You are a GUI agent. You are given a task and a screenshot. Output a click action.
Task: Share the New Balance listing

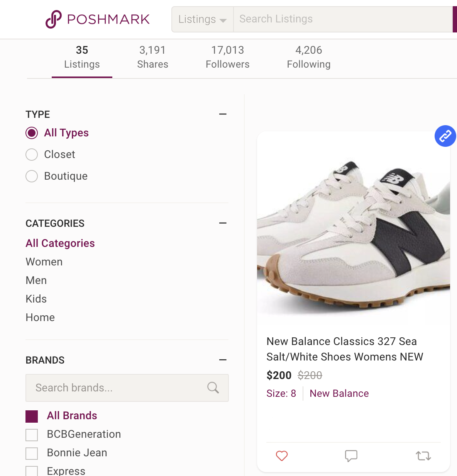coord(423,456)
